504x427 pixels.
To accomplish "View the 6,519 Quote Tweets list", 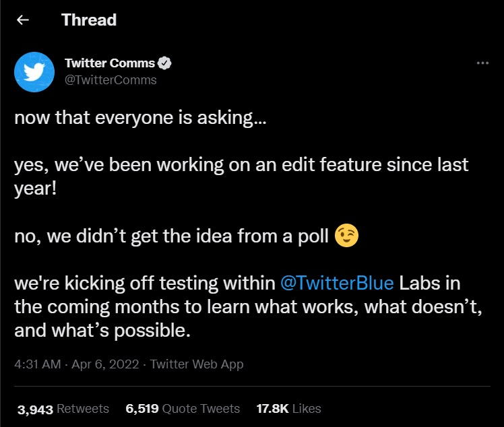I will [x=183, y=409].
